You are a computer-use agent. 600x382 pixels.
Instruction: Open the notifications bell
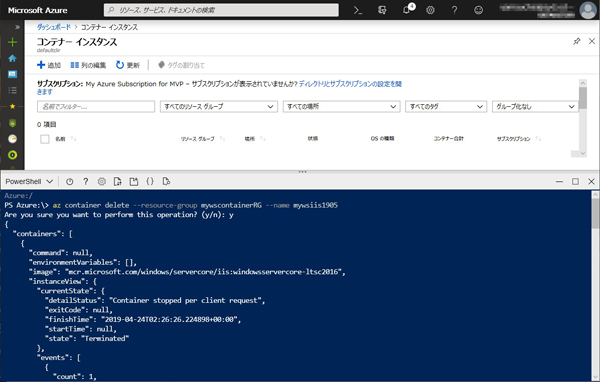tap(407, 10)
